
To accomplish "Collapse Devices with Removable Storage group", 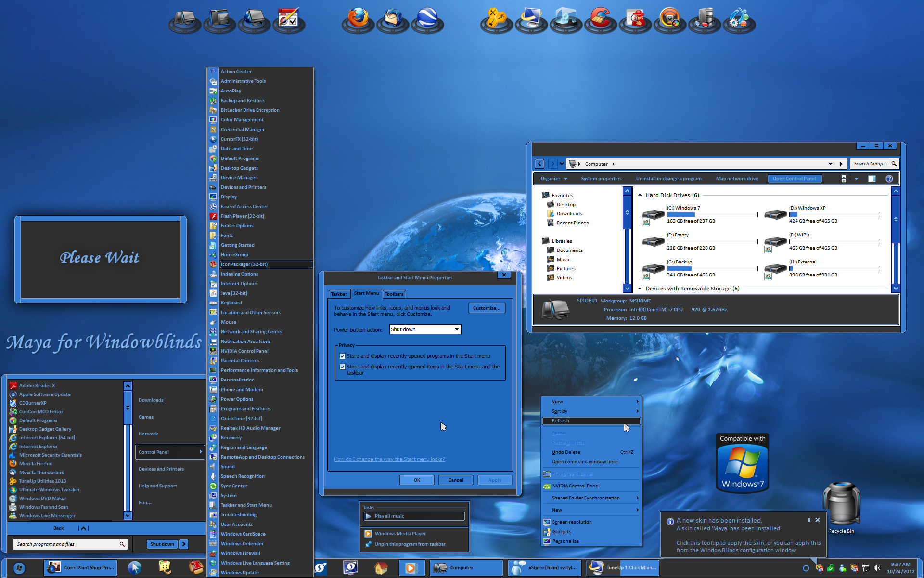I will 640,289.
